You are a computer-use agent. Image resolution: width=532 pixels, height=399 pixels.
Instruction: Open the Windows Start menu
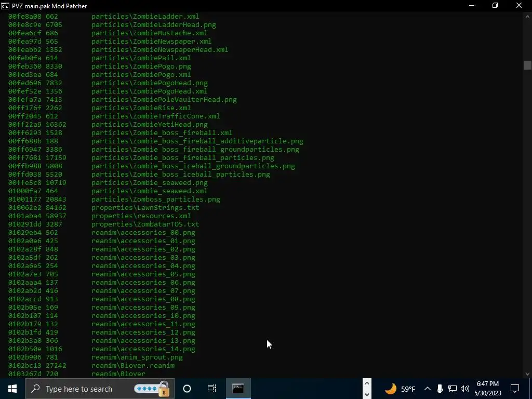click(x=12, y=389)
